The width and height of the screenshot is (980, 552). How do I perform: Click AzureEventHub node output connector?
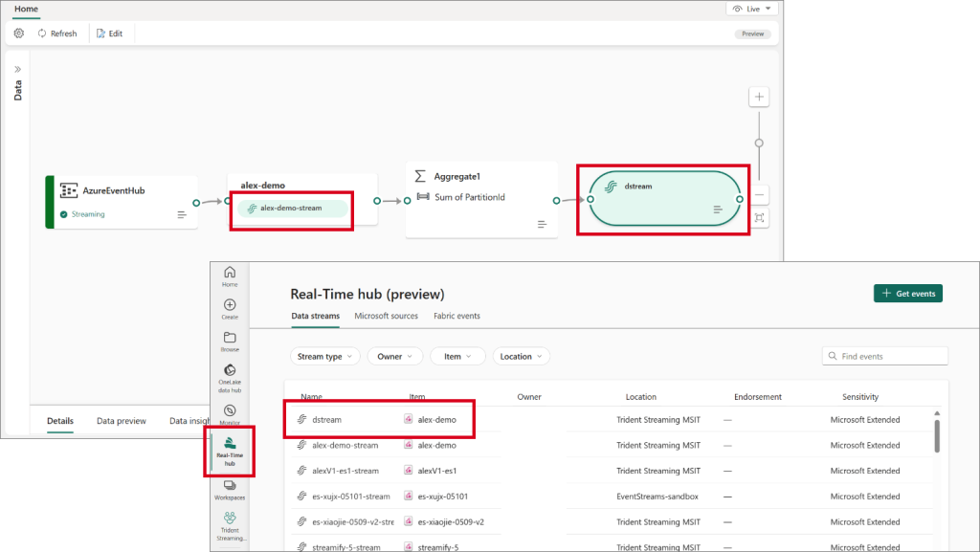coord(196,203)
